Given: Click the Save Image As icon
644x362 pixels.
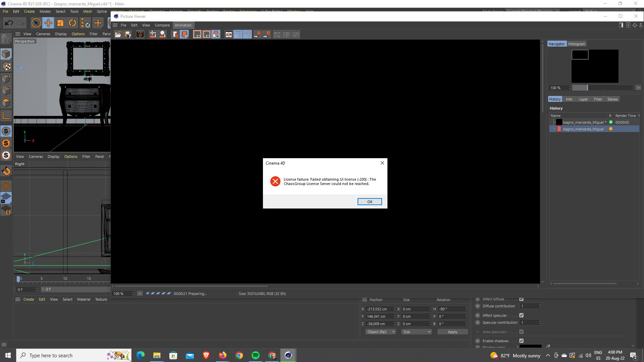Looking at the screenshot, I should coord(128,34).
